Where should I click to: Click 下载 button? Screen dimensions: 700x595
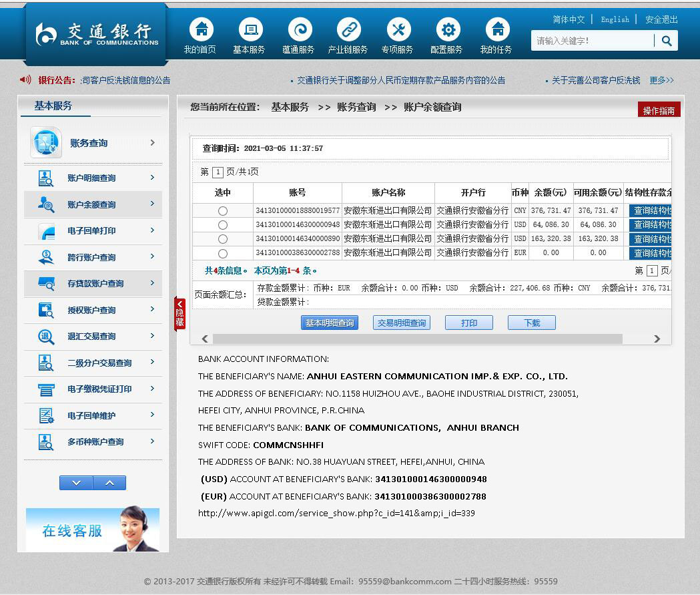click(x=532, y=323)
